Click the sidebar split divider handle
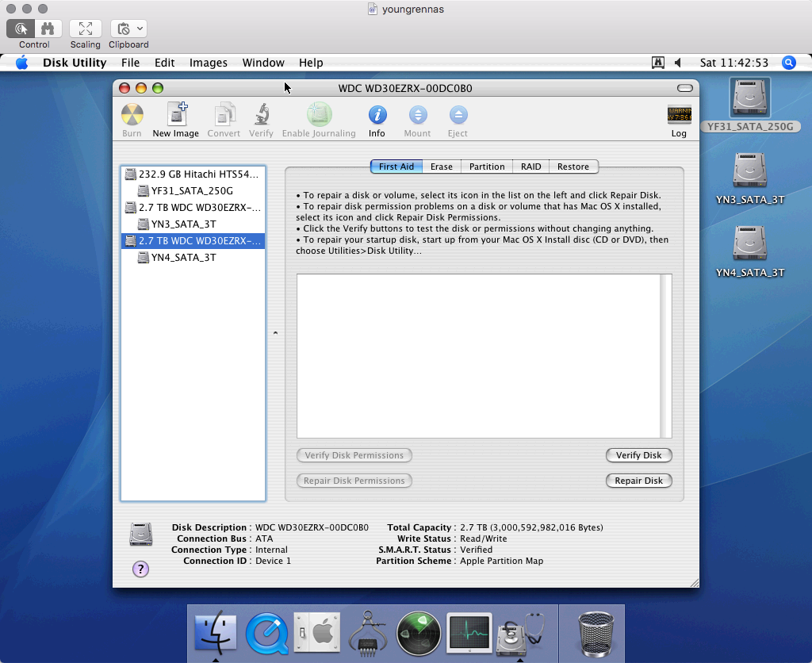The height and width of the screenshot is (663, 812). (x=275, y=333)
